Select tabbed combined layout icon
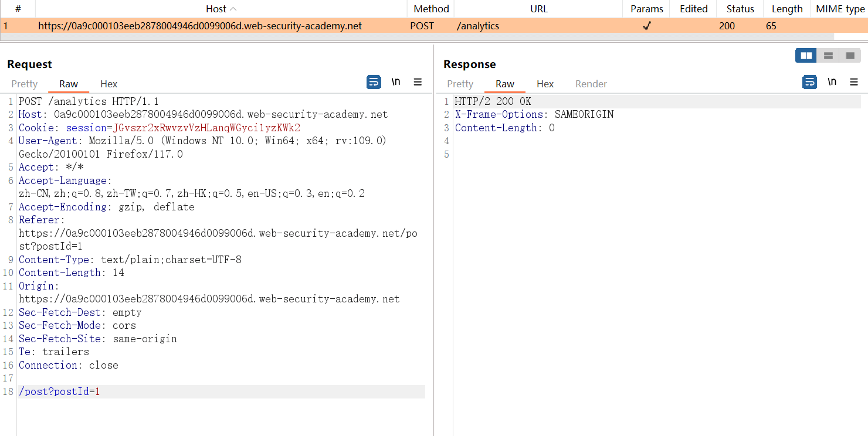Image resolution: width=868 pixels, height=436 pixels. pos(849,56)
